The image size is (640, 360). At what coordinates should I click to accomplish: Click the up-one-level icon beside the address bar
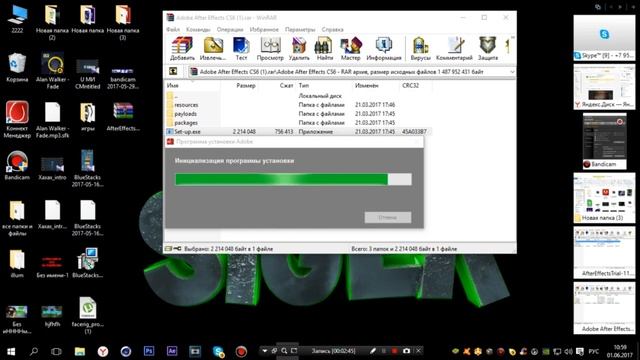(x=173, y=71)
